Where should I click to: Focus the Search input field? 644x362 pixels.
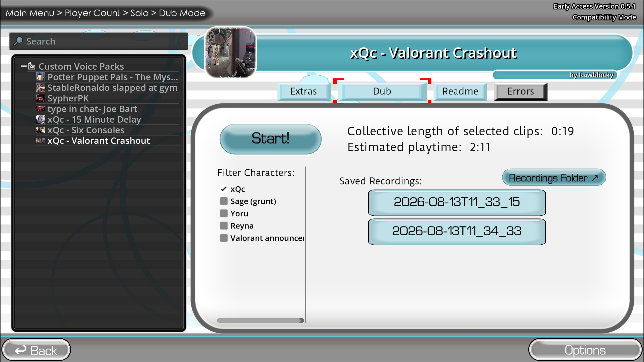click(99, 41)
